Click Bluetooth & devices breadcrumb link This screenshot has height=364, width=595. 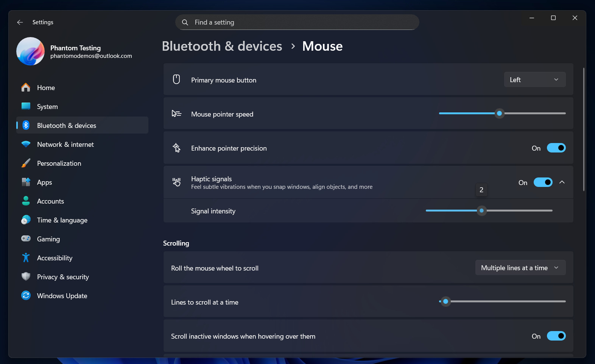(x=222, y=46)
